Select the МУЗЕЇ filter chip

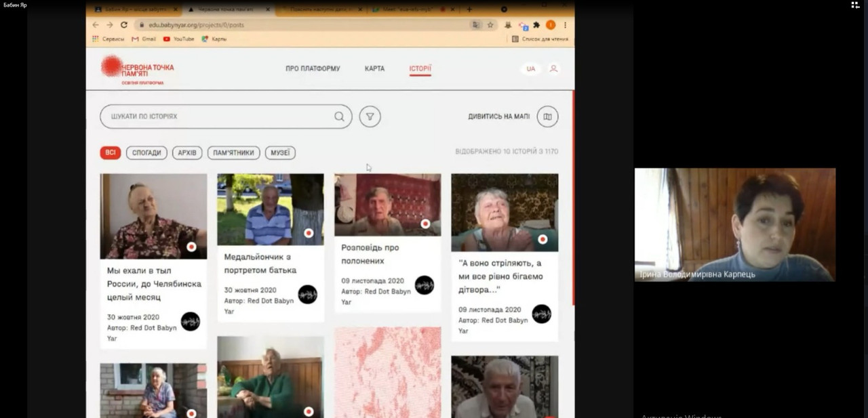280,152
